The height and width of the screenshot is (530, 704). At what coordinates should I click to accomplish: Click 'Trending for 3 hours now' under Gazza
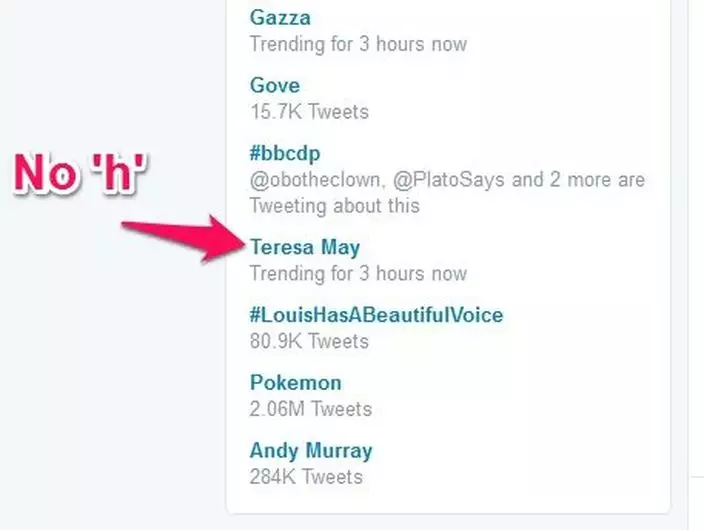[357, 44]
